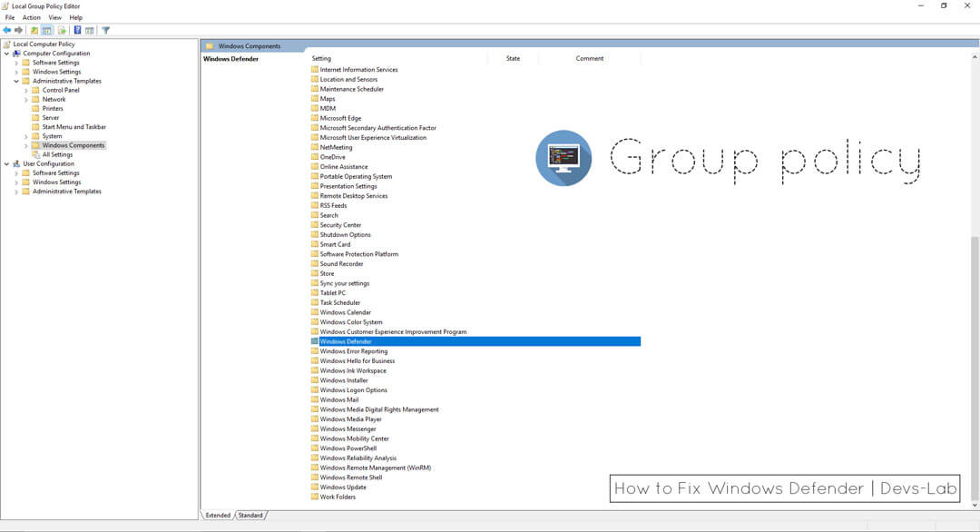
Task: Select Windows Remote Management (WinRM) folder
Action: (x=376, y=468)
